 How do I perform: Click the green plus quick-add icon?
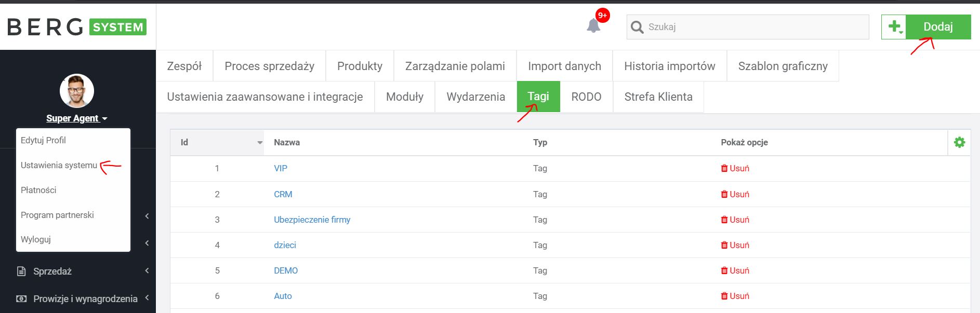tap(894, 27)
